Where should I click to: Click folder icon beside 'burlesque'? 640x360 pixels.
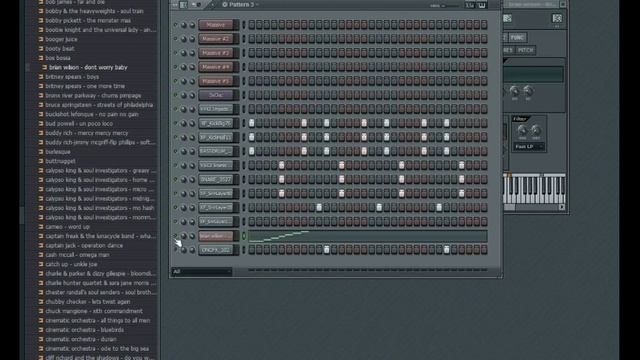[41, 152]
